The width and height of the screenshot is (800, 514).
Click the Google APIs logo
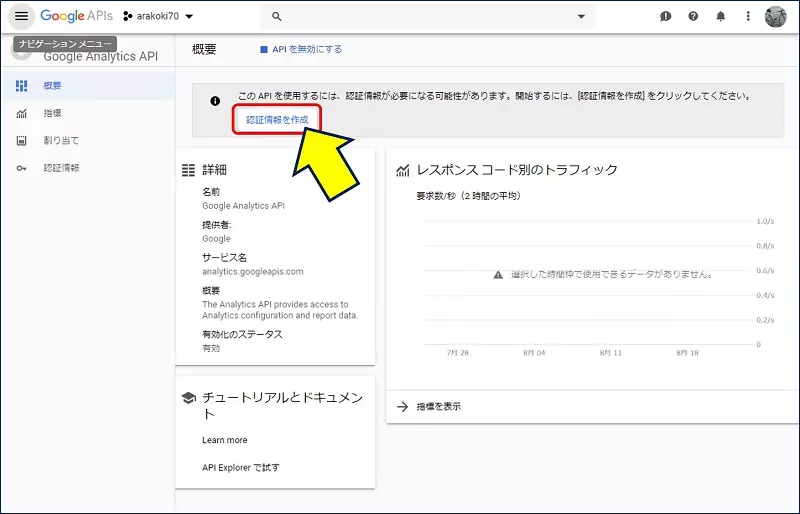pos(77,16)
